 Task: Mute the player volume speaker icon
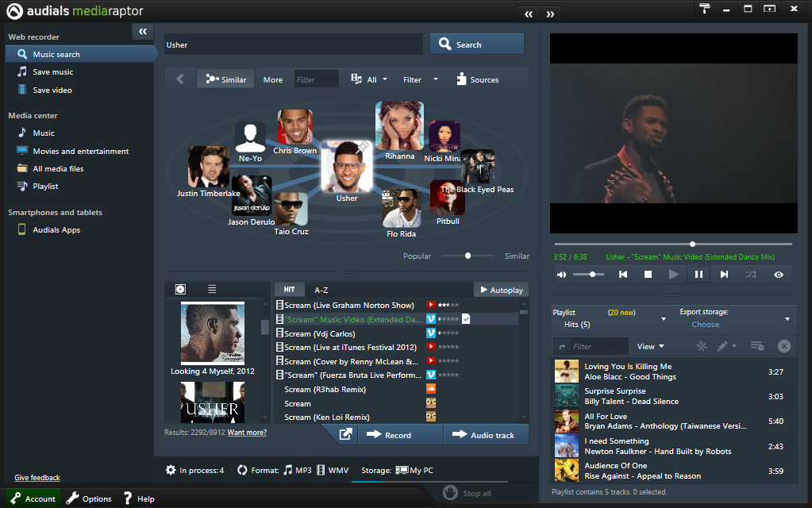click(562, 275)
